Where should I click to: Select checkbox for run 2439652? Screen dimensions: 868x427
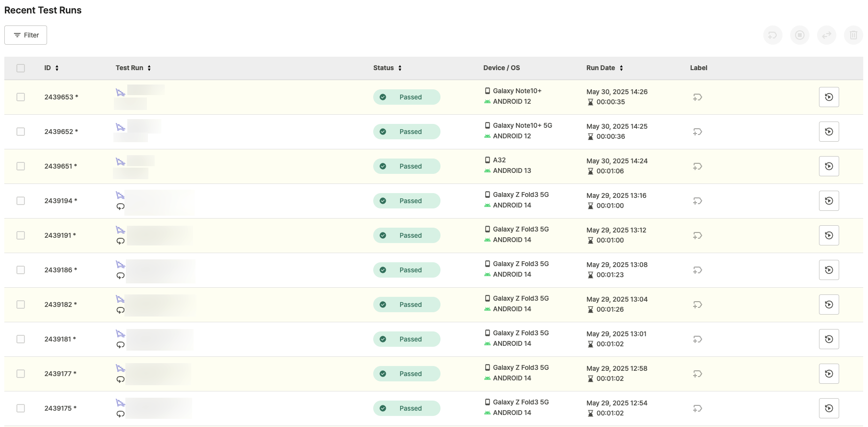click(21, 132)
